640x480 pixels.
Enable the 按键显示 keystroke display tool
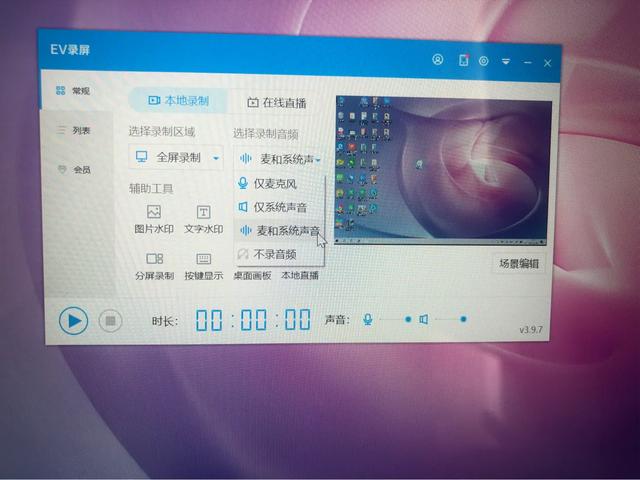pos(203,267)
